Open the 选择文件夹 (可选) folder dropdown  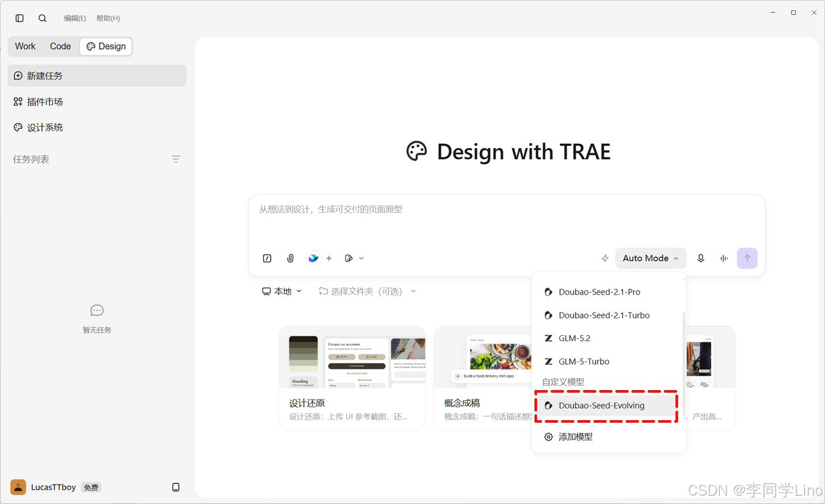(x=367, y=291)
